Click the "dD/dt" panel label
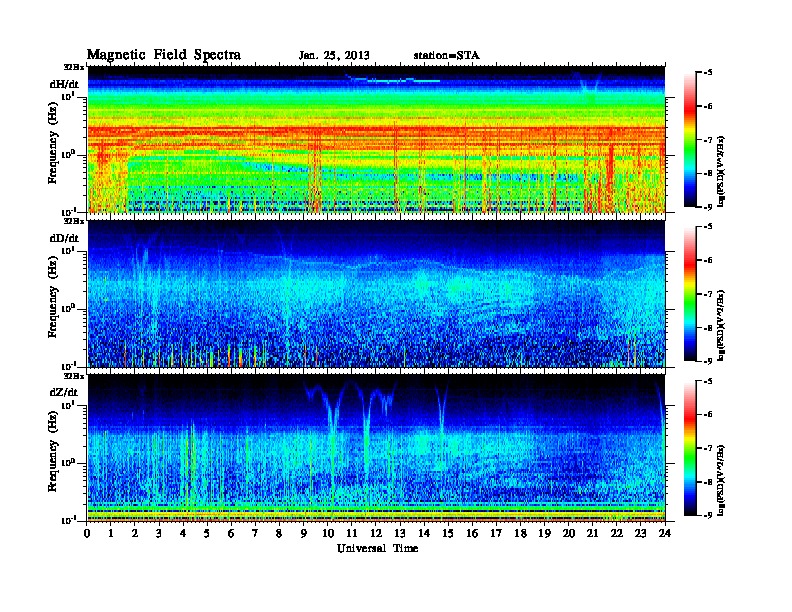 [64, 238]
